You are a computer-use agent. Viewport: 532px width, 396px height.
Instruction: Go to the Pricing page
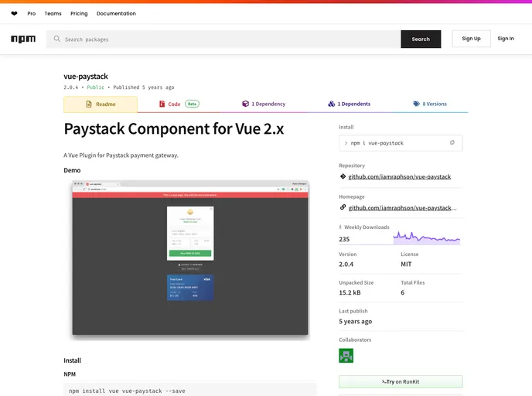79,14
